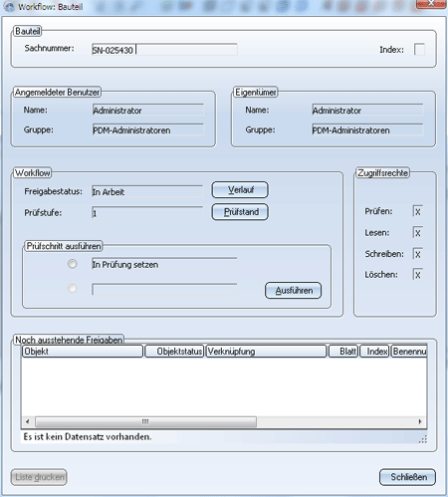Select the second empty radio button option
448x497 pixels.
tap(73, 288)
